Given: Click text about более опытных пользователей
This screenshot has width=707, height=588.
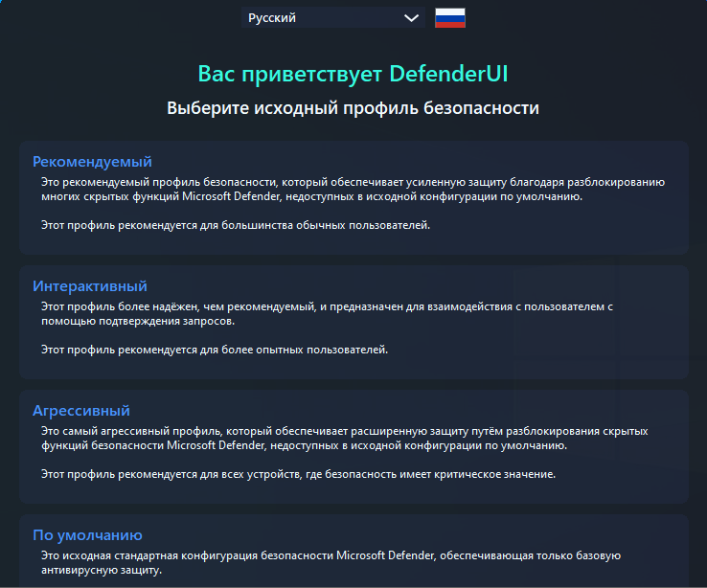Looking at the screenshot, I should (x=215, y=350).
